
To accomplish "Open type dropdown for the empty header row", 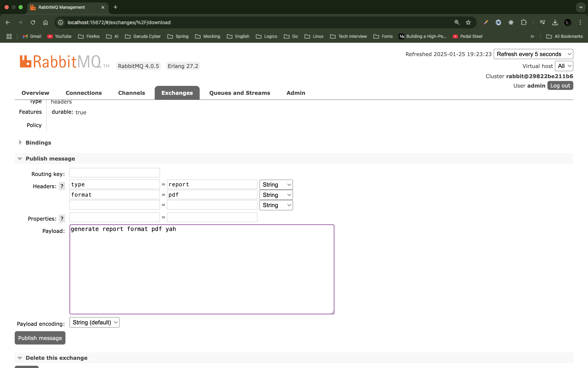I will (276, 205).
